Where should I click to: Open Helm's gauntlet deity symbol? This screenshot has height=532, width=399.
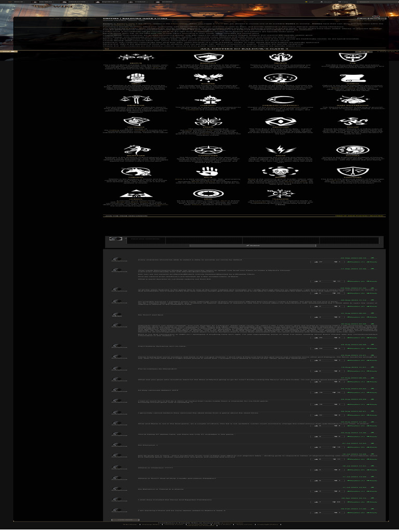136,78
